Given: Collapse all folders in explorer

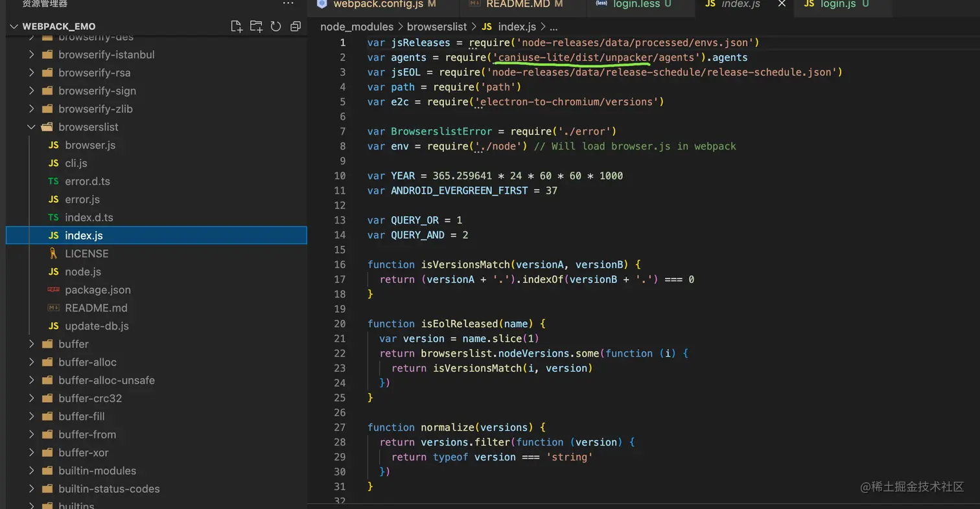Looking at the screenshot, I should click(x=296, y=27).
